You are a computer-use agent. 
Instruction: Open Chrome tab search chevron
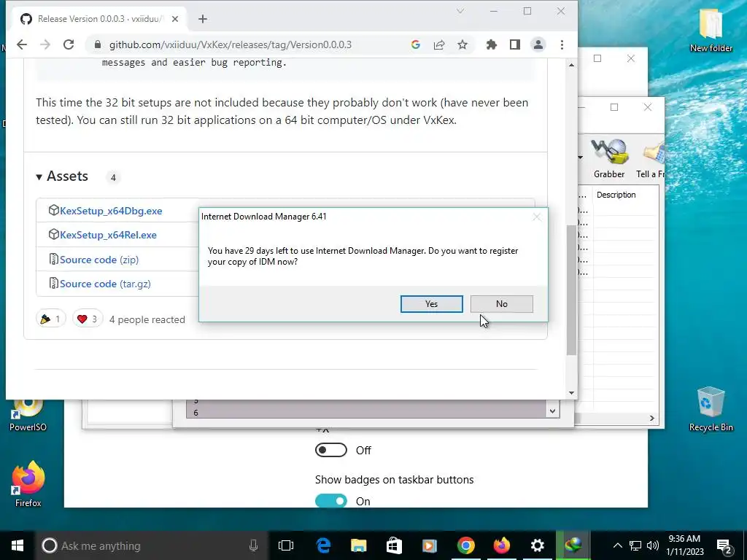pos(460,11)
